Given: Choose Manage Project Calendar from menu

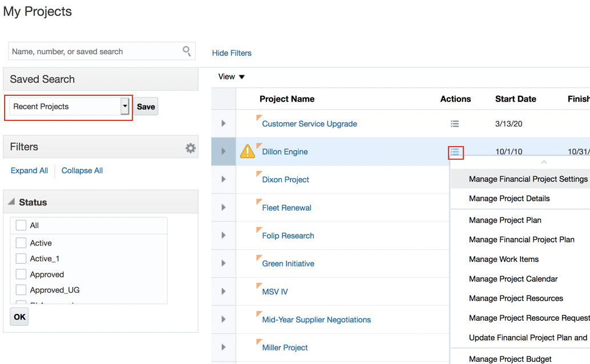Looking at the screenshot, I should [x=513, y=279].
